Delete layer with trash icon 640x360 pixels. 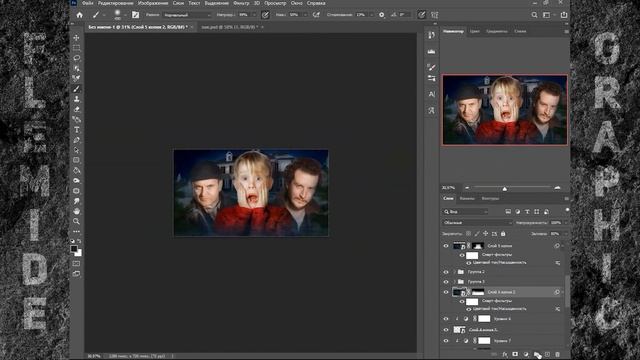tap(558, 354)
